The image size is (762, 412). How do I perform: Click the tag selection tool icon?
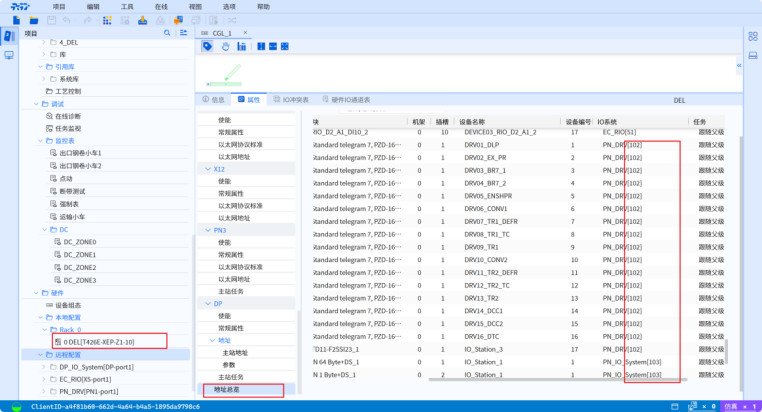pyautogui.click(x=208, y=46)
